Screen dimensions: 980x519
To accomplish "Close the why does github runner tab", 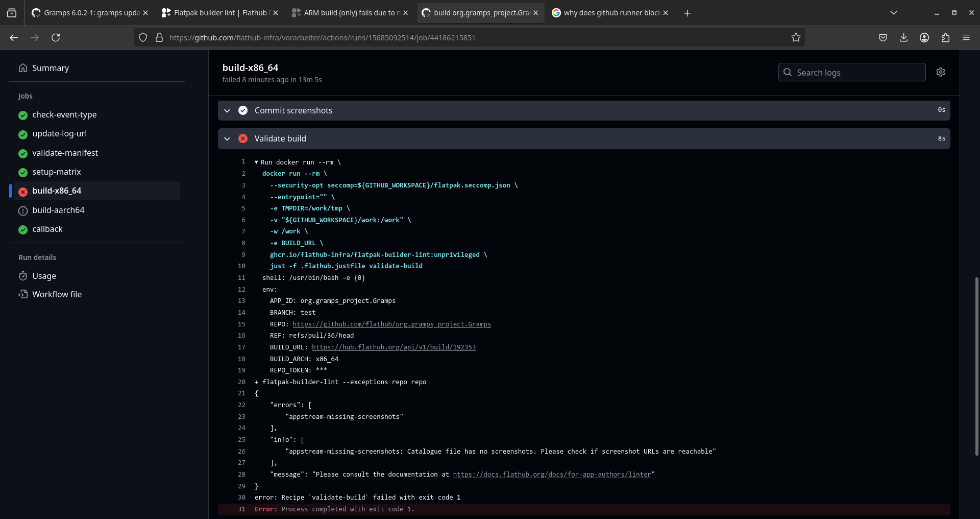I will [666, 13].
